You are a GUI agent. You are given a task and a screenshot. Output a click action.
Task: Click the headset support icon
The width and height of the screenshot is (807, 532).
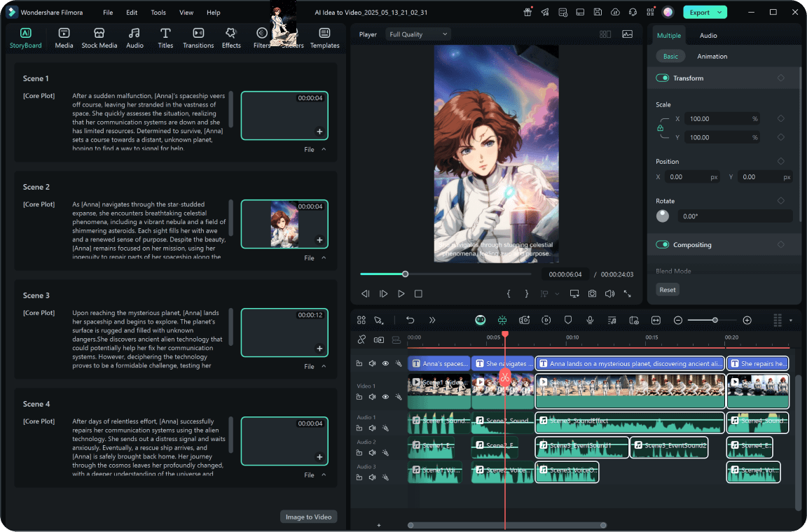pyautogui.click(x=633, y=13)
